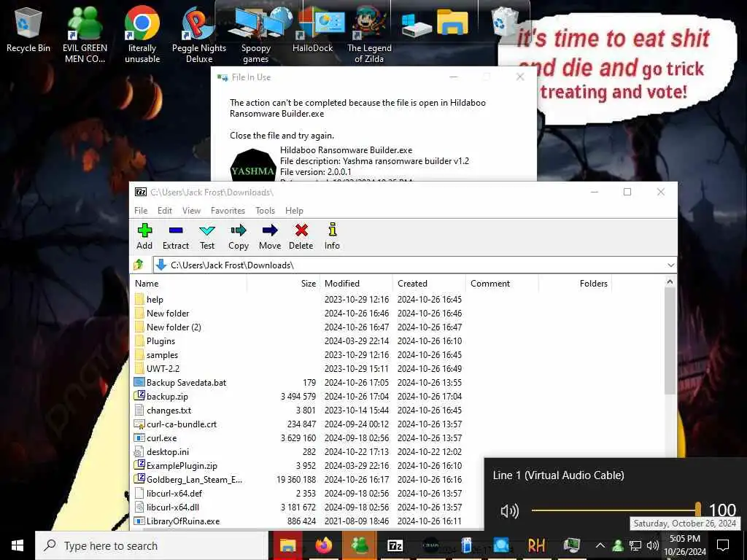Open the address bar path dropdown
Image resolution: width=747 pixels, height=560 pixels.
click(671, 265)
